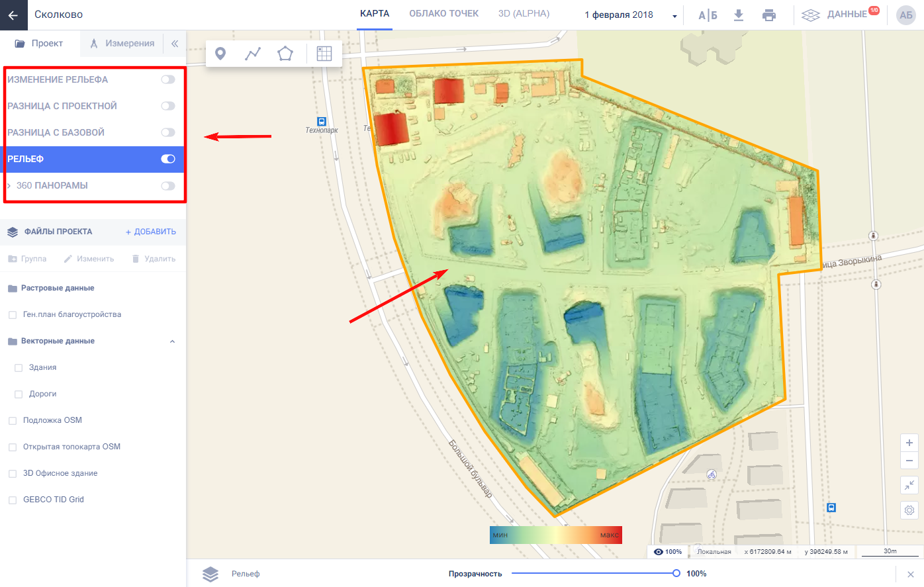
Task: Click the Прозрачность slider handle
Action: click(676, 574)
